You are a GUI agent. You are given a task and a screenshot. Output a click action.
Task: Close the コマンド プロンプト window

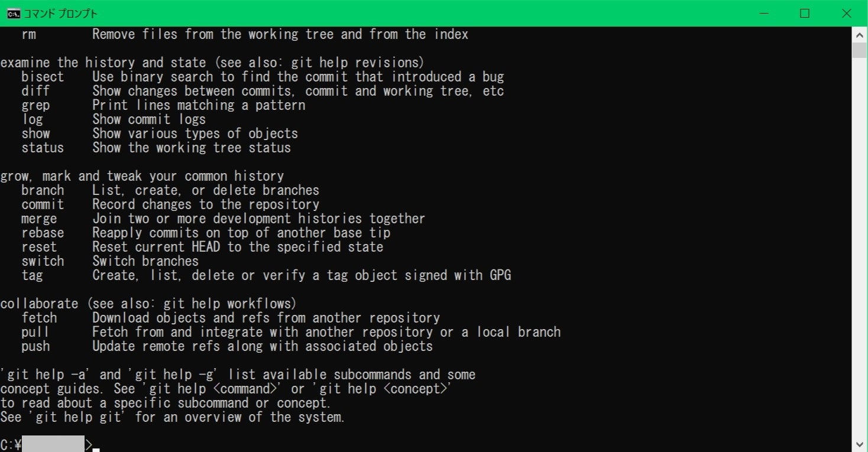pos(846,13)
